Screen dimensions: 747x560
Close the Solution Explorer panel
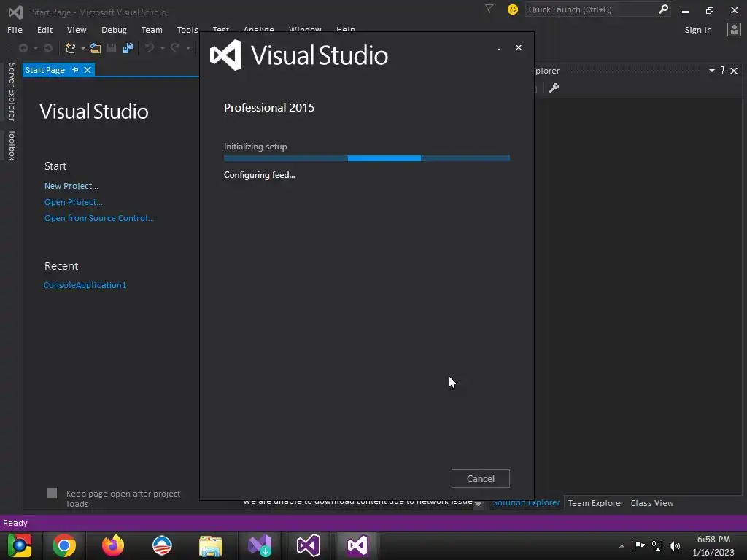[734, 71]
